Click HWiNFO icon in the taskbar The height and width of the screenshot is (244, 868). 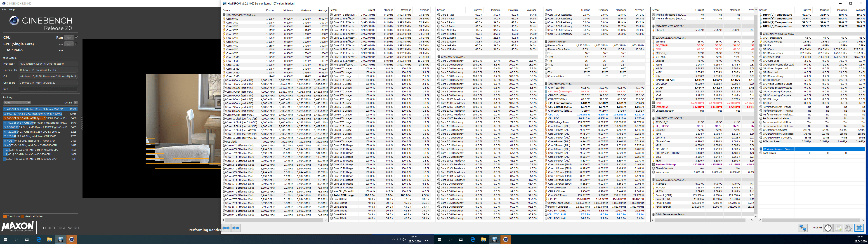61,240
